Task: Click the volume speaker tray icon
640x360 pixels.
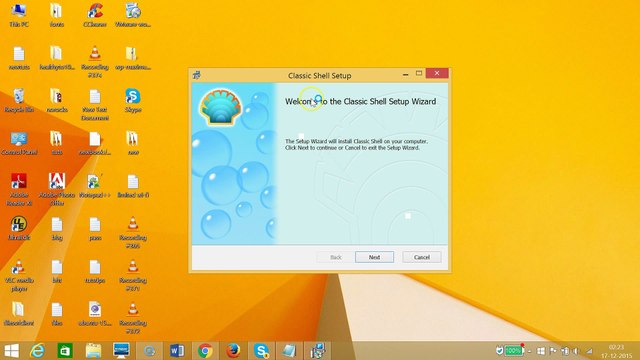Action: tap(576, 351)
